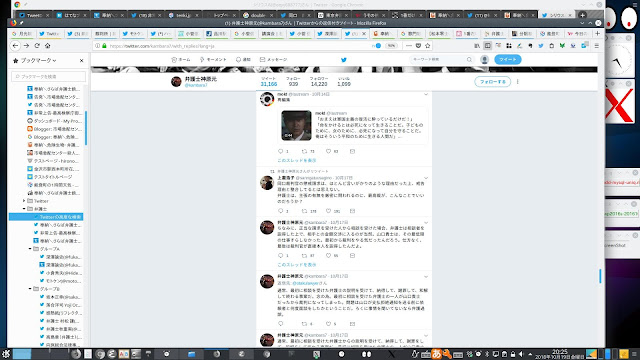Image resolution: width=640 pixels, height=360 pixels.
Task: Open the bookmarks sidebar header dropdown
Action: coord(38,60)
